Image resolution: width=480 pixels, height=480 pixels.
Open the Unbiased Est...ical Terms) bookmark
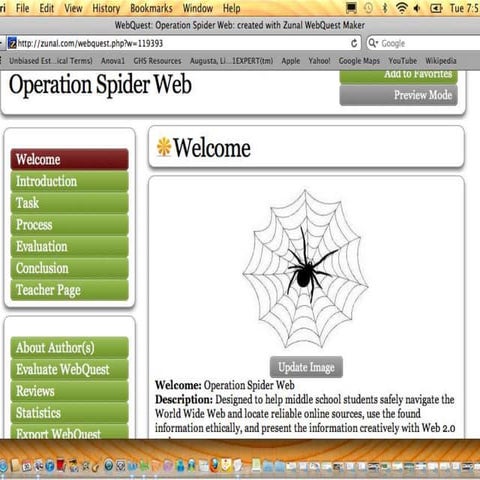pyautogui.click(x=51, y=61)
